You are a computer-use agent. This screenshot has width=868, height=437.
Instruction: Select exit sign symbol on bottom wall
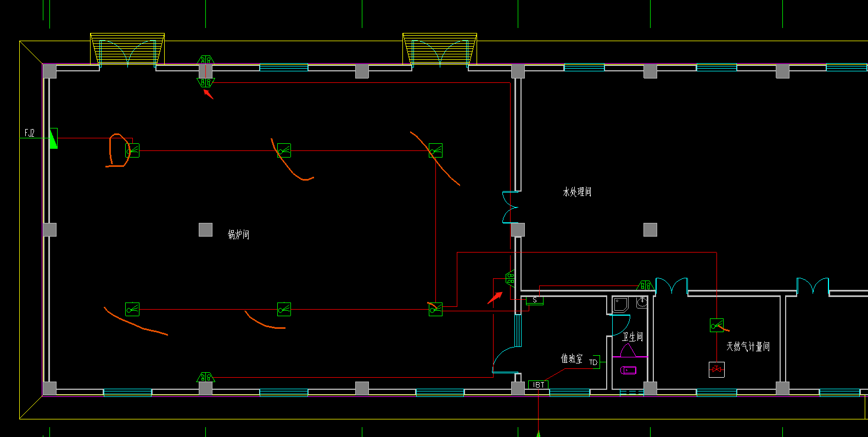pos(205,377)
